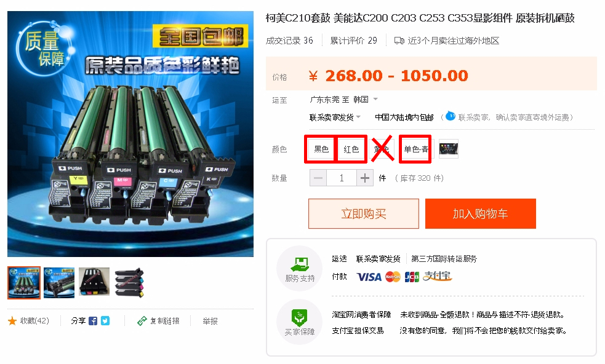Share product via Facebook icon
Image resolution: width=605 pixels, height=364 pixels.
(93, 321)
